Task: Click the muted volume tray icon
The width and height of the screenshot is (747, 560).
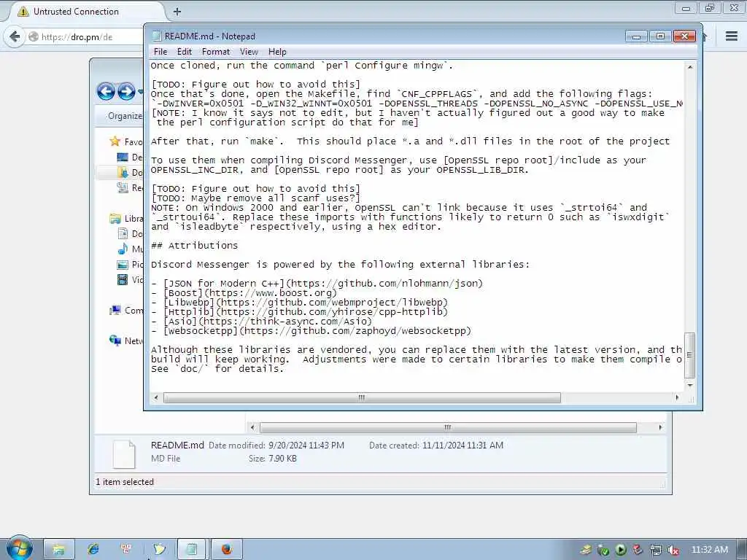Action: tap(673, 550)
